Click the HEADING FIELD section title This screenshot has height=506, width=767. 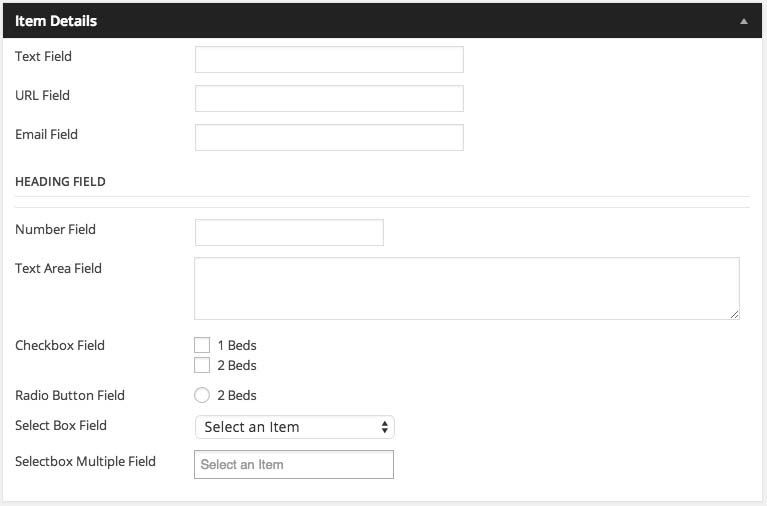point(60,182)
